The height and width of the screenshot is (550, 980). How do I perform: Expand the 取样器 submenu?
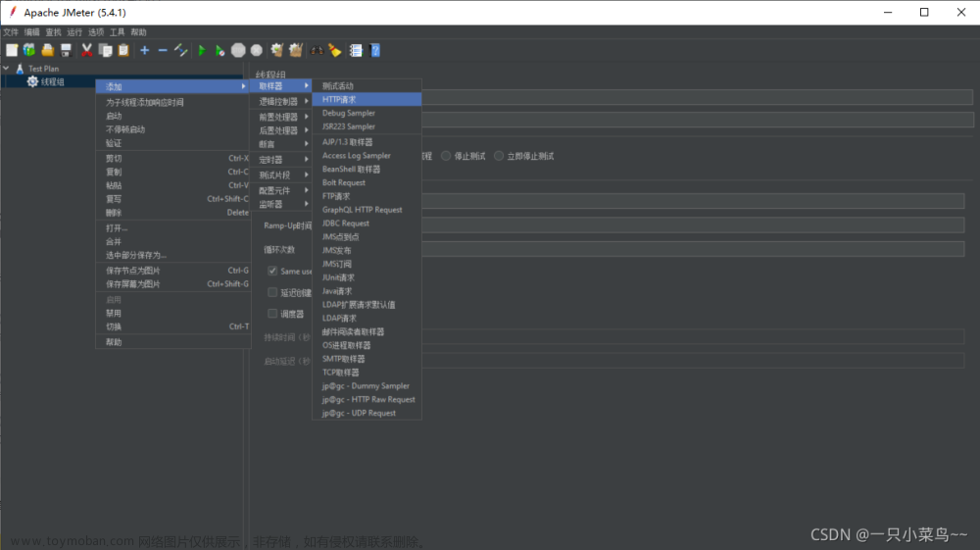point(281,85)
